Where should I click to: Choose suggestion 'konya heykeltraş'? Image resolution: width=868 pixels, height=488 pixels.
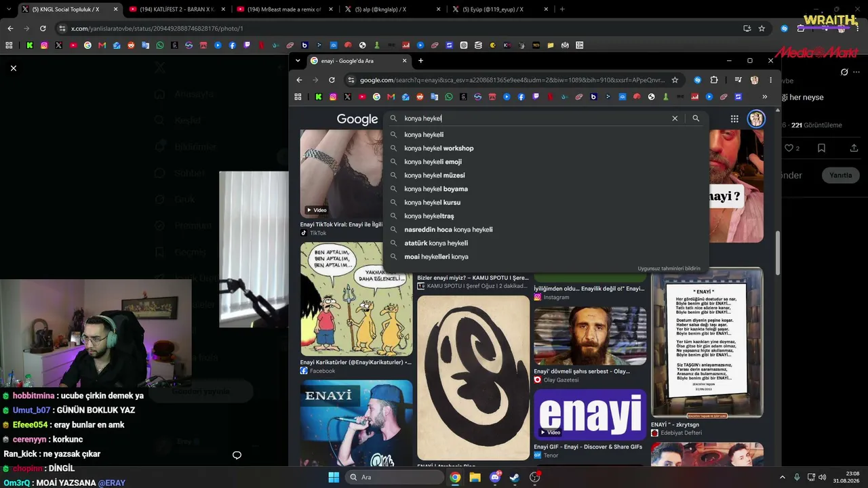point(429,216)
